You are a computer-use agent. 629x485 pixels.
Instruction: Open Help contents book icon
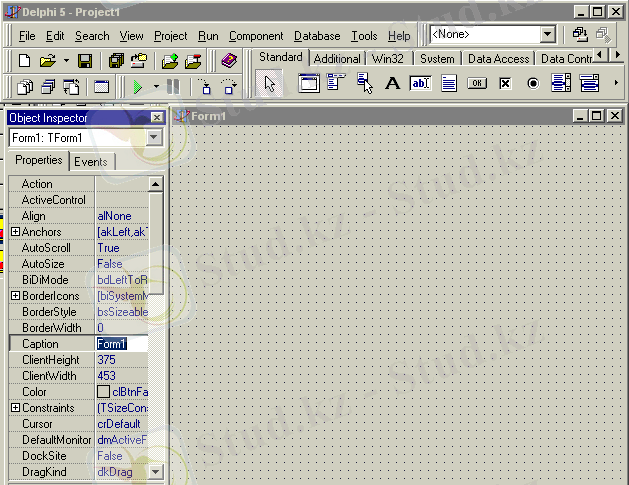229,61
